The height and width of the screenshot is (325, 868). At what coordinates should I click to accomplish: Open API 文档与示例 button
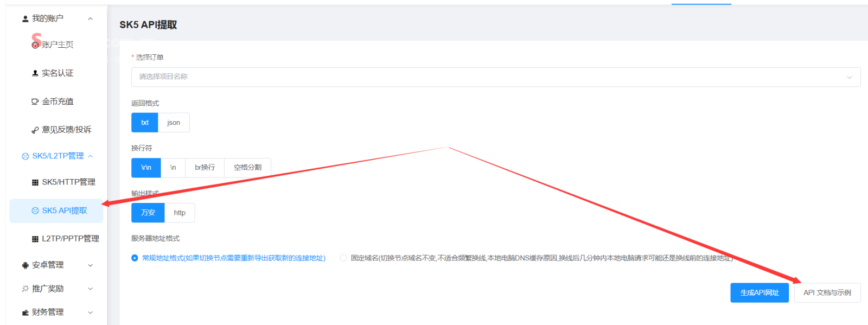(x=827, y=292)
